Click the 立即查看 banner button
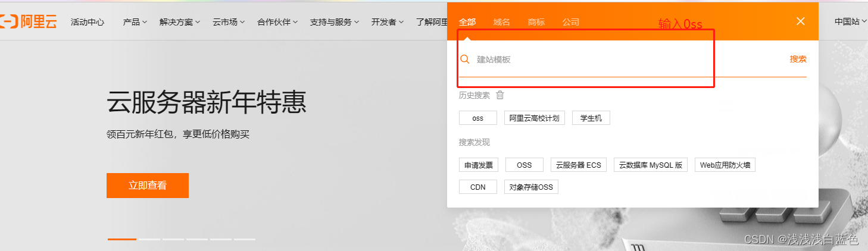This screenshot has height=251, width=868. coord(148,186)
